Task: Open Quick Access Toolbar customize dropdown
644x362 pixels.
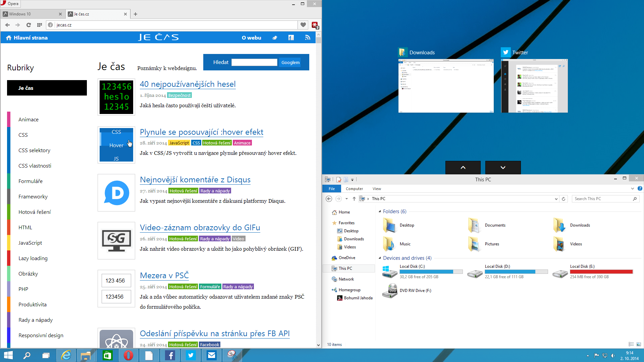Action: coord(352,180)
